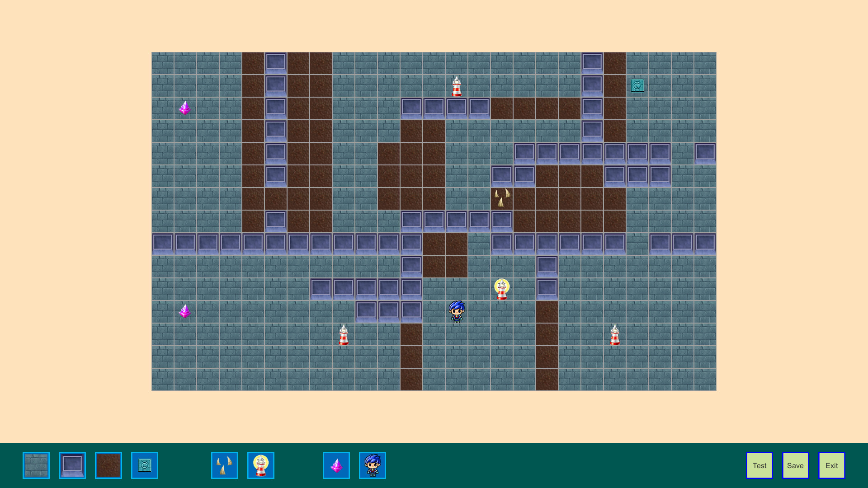This screenshot has width=868, height=488.
Task: Select the teleporter tile in the palette
Action: tap(144, 465)
